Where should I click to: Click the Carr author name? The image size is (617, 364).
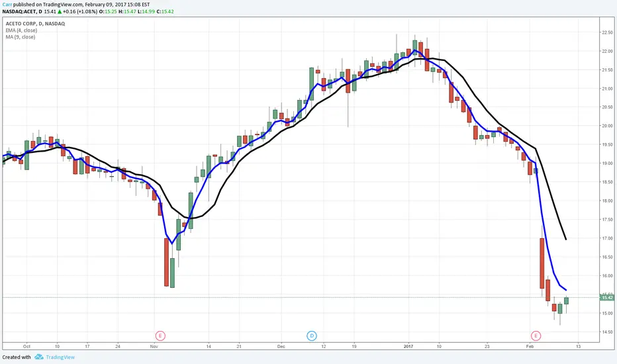coord(7,5)
